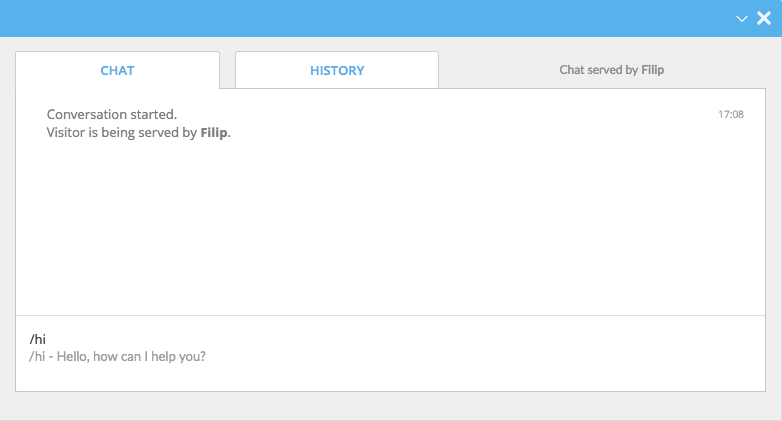Screen dimensions: 782x421
Task: Select the 'Conversation started.' system message
Action: point(112,114)
